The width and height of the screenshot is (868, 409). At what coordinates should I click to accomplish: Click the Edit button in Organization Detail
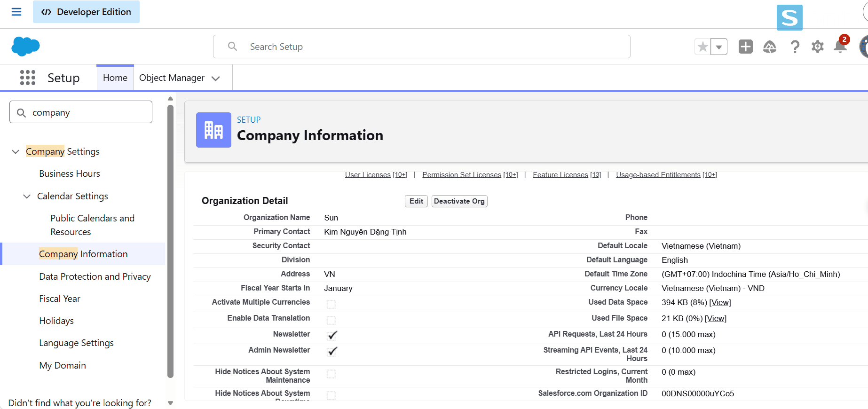pos(416,201)
